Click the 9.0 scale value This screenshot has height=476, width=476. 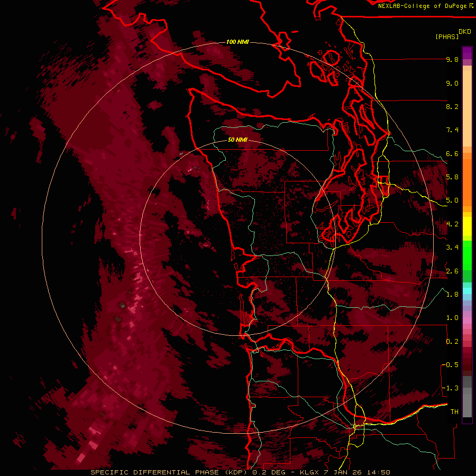[x=452, y=83]
